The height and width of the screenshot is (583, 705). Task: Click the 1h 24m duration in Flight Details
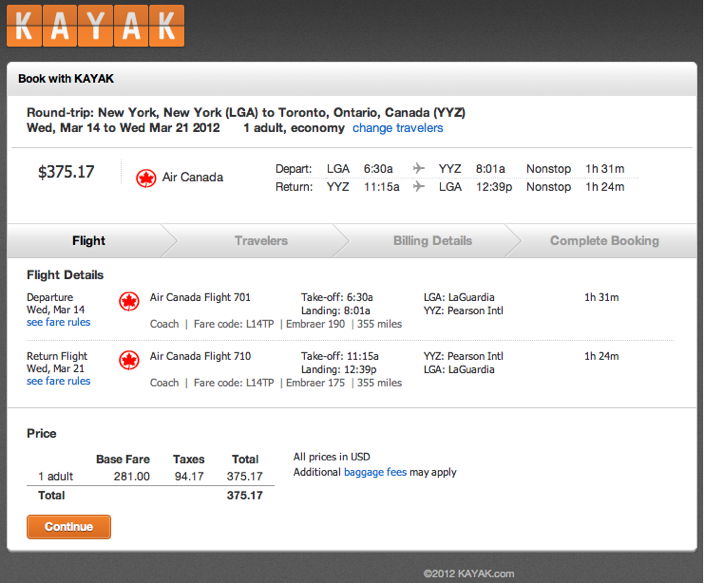[602, 356]
